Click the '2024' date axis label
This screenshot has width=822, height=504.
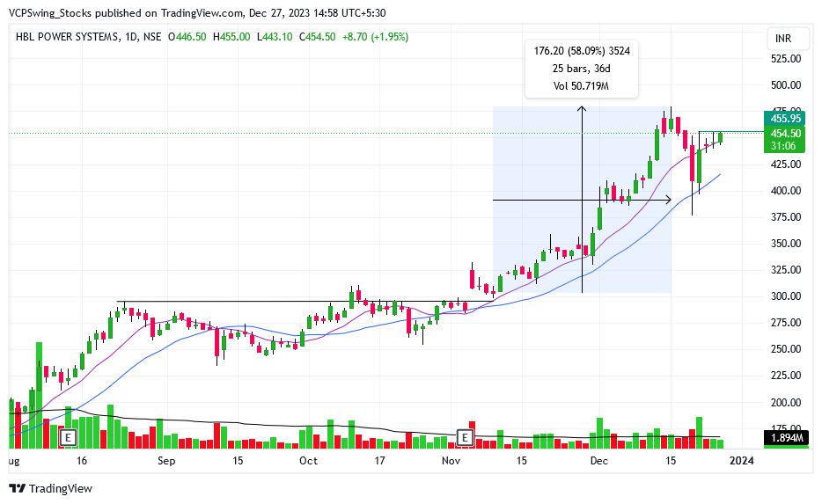click(742, 461)
